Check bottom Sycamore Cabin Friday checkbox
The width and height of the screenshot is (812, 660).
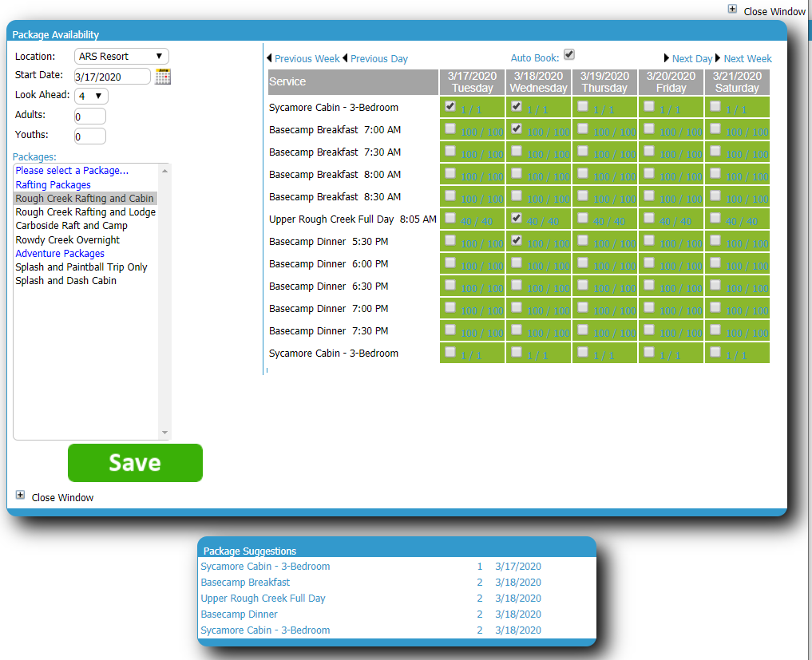click(649, 351)
